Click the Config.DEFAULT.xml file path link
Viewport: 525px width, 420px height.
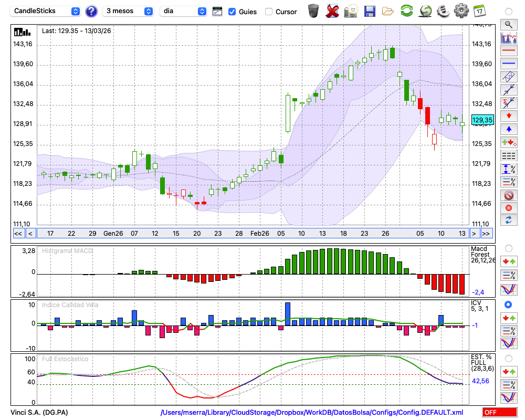click(311, 413)
